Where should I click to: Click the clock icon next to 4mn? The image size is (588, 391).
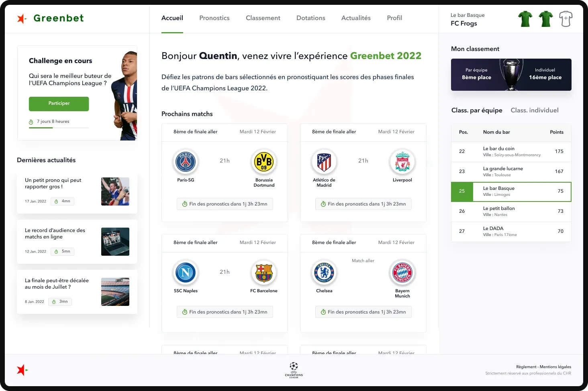point(56,201)
